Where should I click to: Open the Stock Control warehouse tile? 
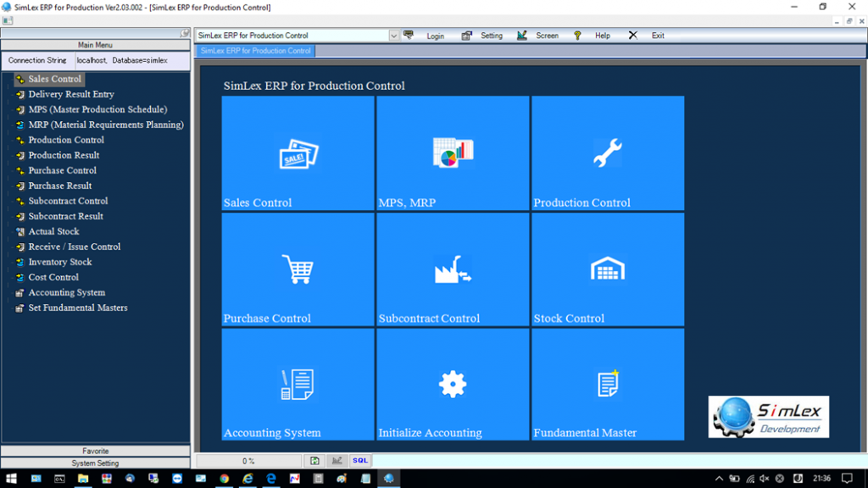tap(607, 269)
